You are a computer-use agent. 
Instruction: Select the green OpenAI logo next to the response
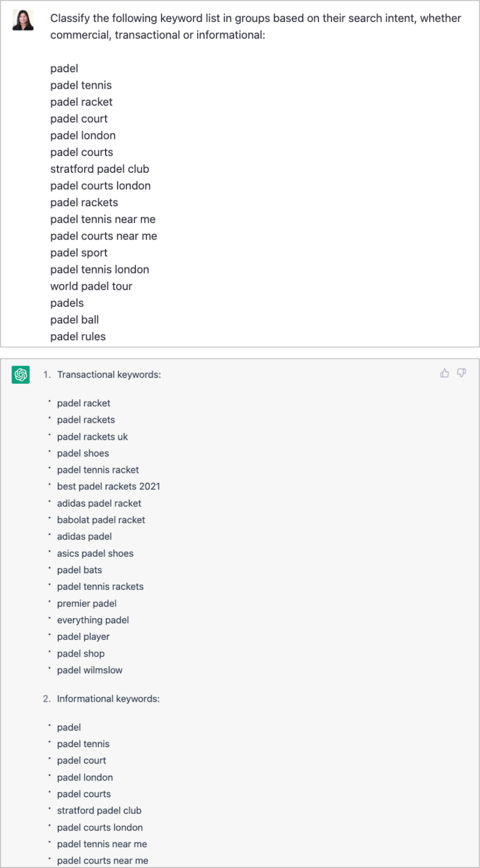21,374
